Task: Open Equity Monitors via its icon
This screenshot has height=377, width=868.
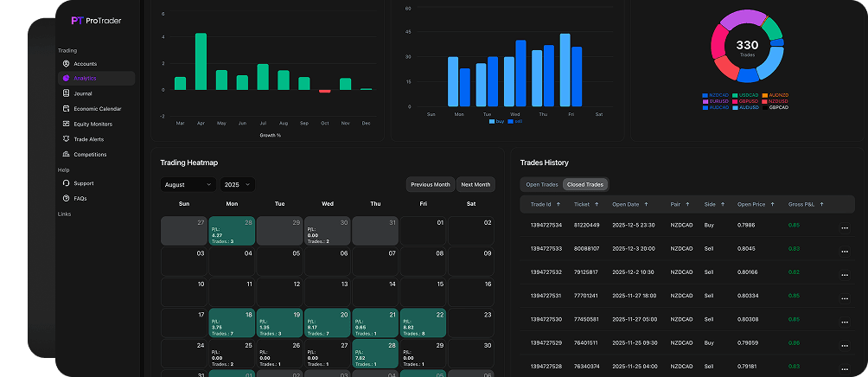Action: click(x=66, y=124)
